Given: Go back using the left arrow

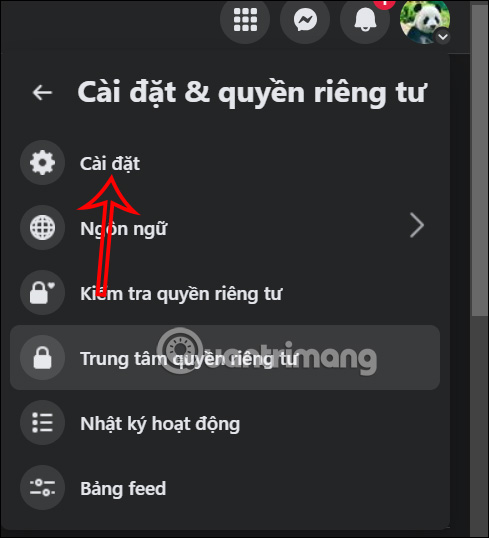Looking at the screenshot, I should (x=42, y=92).
